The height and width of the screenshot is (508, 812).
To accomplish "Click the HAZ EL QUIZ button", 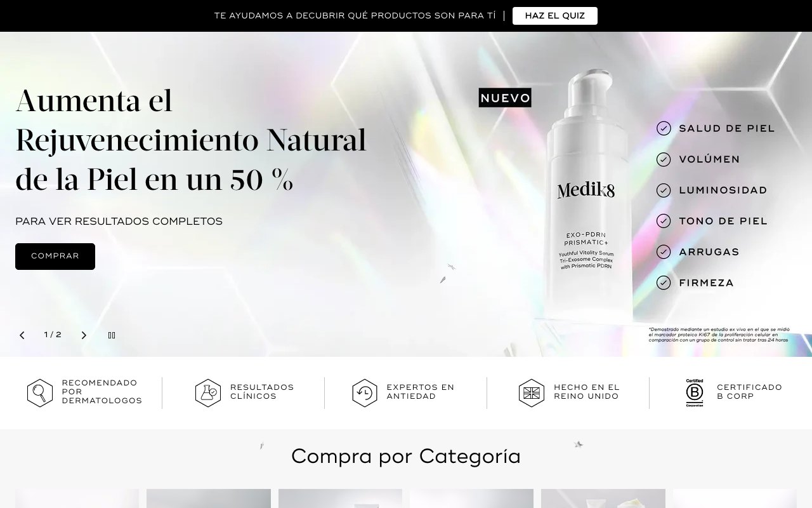I will pyautogui.click(x=554, y=16).
